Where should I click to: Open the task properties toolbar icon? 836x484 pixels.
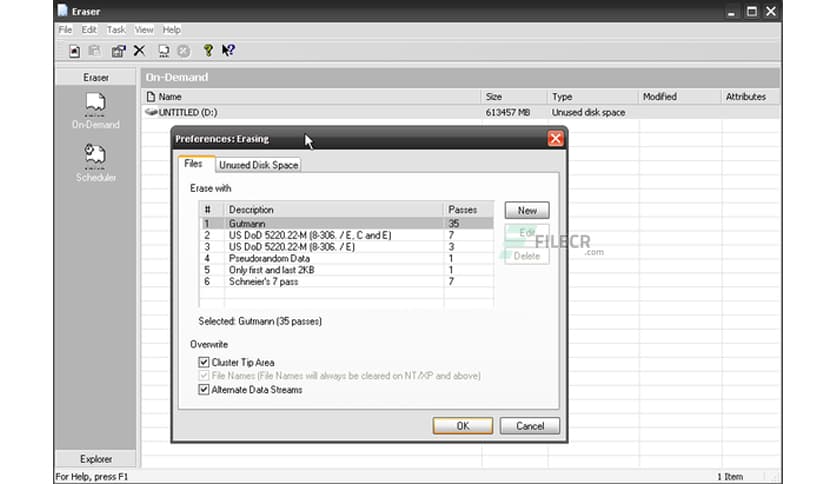coord(118,51)
